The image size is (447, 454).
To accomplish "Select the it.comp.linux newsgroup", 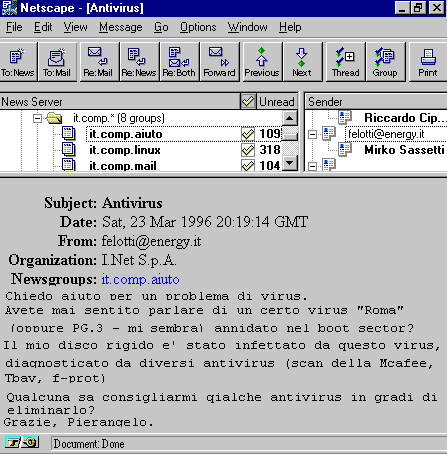I will (x=125, y=150).
